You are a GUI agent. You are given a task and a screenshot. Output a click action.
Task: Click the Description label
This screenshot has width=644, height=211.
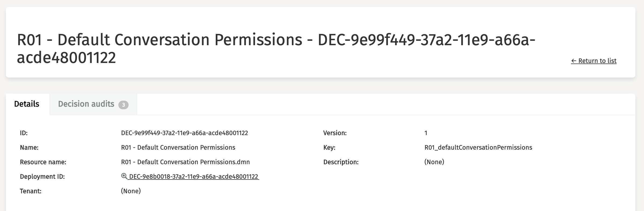click(341, 162)
